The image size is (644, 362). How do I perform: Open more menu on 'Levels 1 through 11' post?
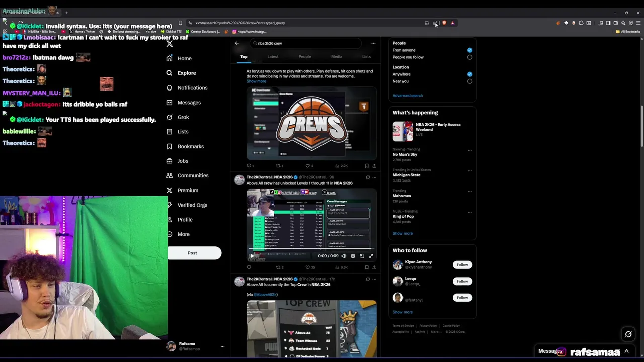tap(374, 177)
